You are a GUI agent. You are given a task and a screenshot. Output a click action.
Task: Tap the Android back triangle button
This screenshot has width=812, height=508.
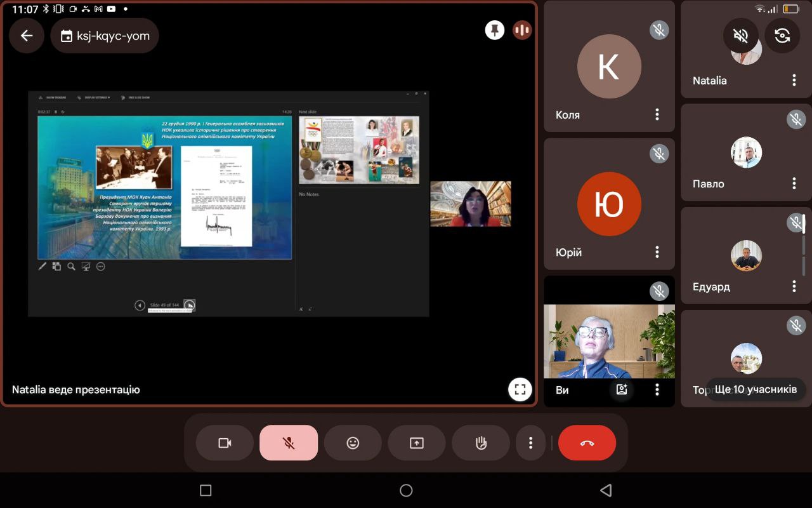click(x=606, y=490)
